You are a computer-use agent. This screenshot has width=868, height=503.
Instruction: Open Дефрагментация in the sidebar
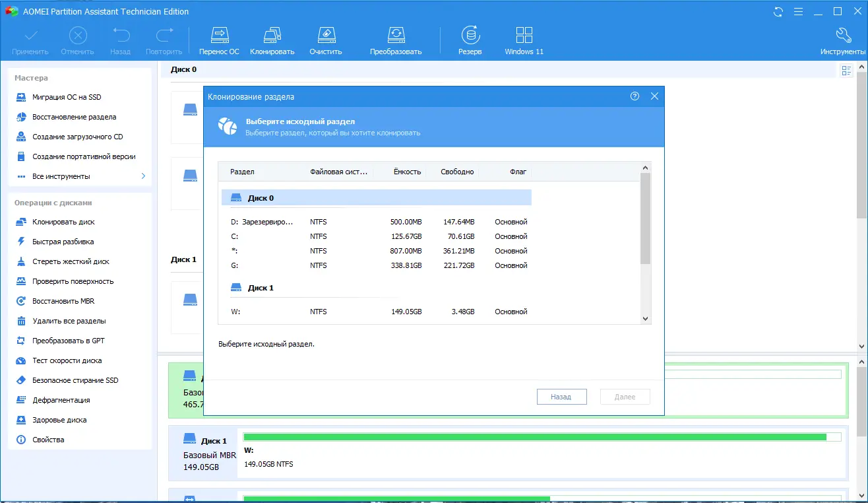pyautogui.click(x=61, y=400)
